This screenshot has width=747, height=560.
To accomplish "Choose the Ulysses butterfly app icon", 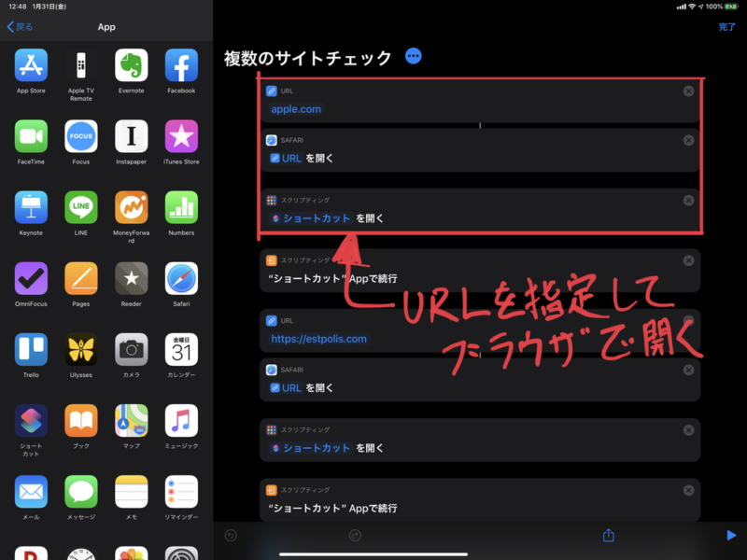I will coord(81,349).
